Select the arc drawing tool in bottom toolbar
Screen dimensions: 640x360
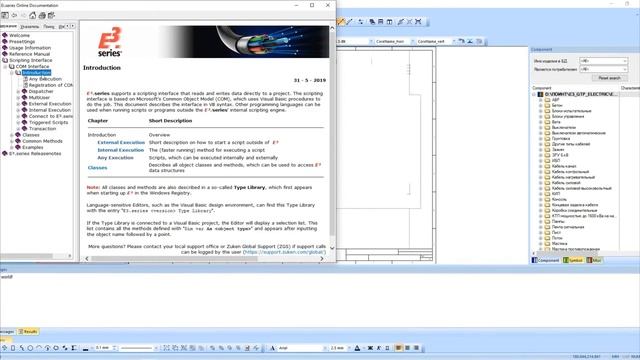[39, 348]
